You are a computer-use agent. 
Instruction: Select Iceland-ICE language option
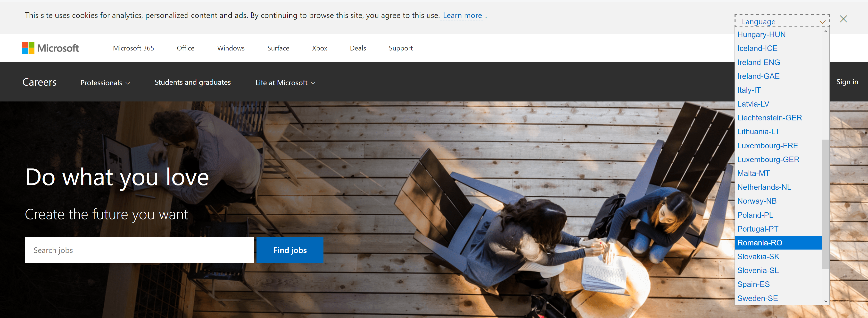point(778,48)
